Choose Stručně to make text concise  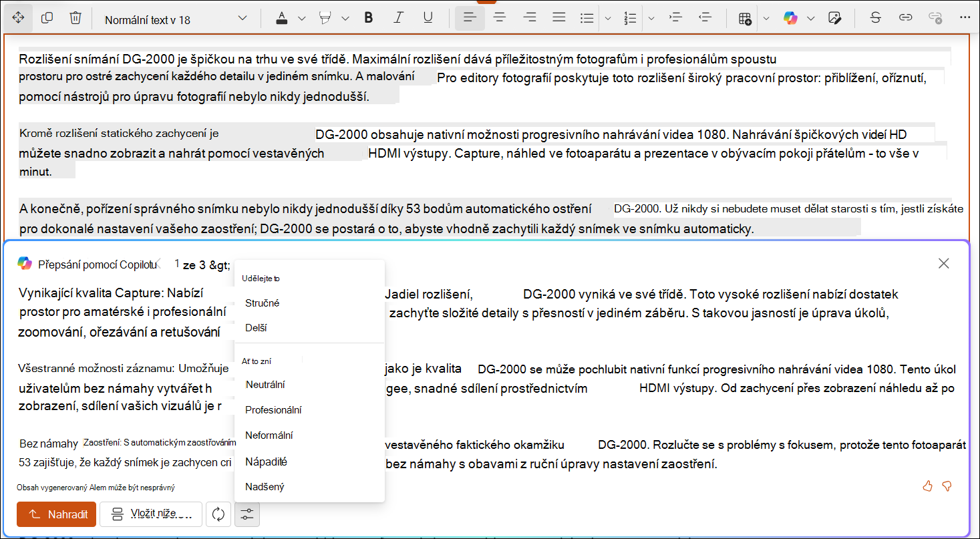pos(310,303)
